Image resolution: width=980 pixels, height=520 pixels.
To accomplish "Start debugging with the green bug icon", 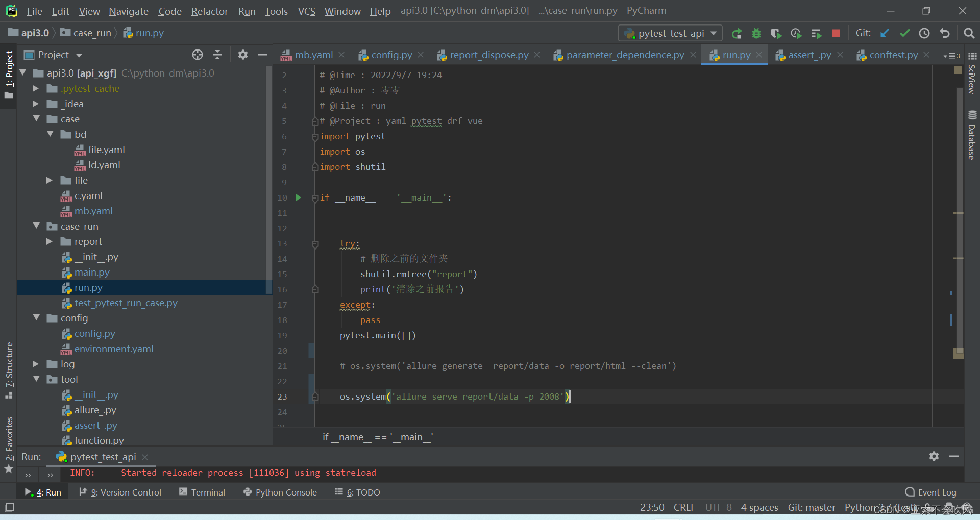I will (756, 34).
